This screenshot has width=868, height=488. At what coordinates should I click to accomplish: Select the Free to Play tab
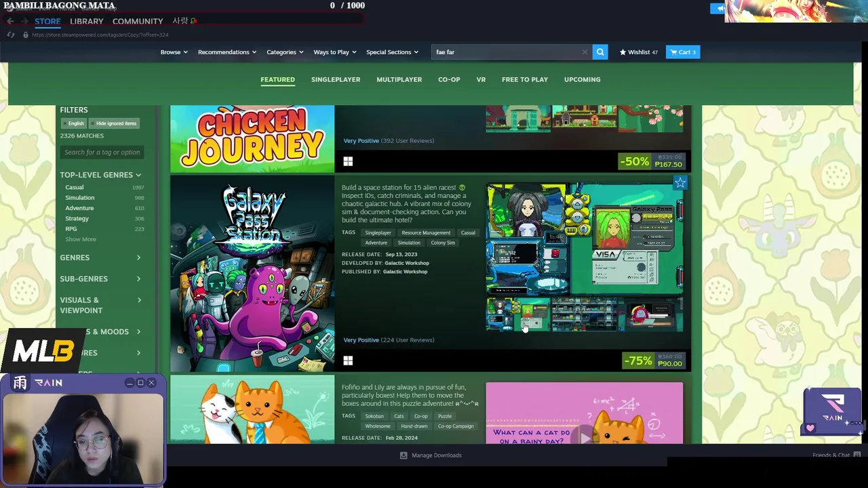pyautogui.click(x=525, y=79)
